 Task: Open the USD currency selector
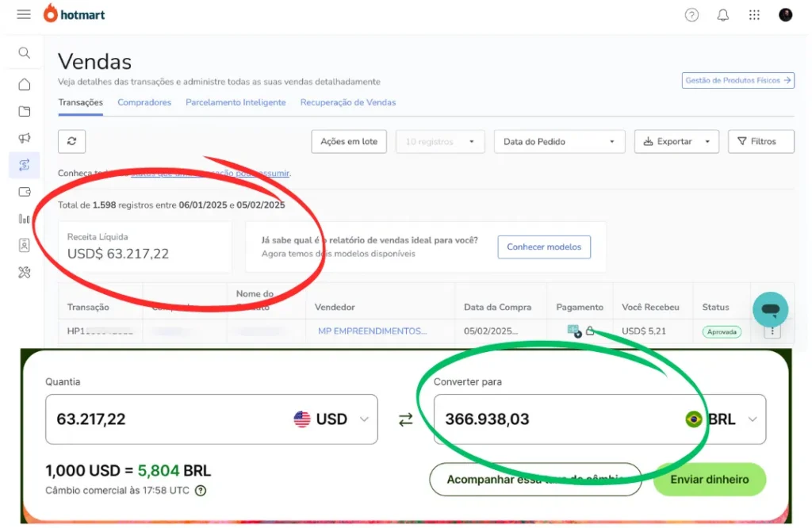click(x=331, y=419)
